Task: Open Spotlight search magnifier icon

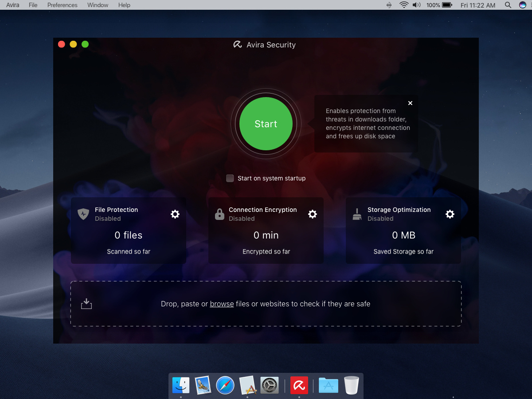Action: (x=508, y=5)
